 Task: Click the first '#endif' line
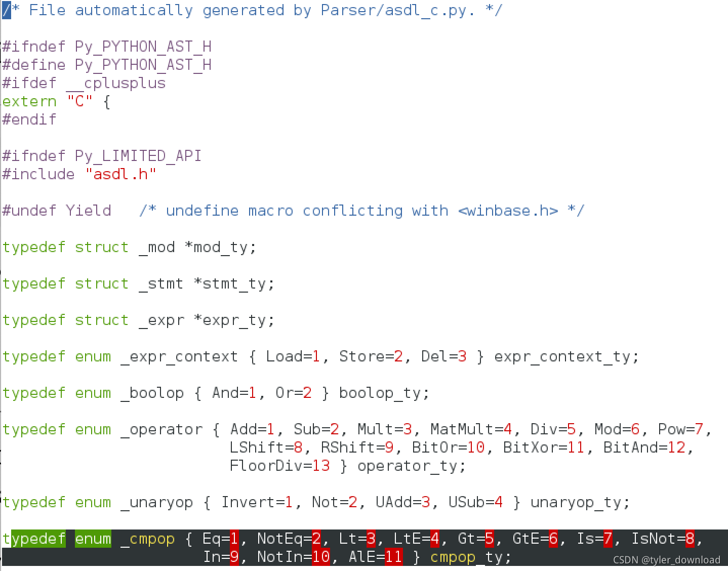29,120
